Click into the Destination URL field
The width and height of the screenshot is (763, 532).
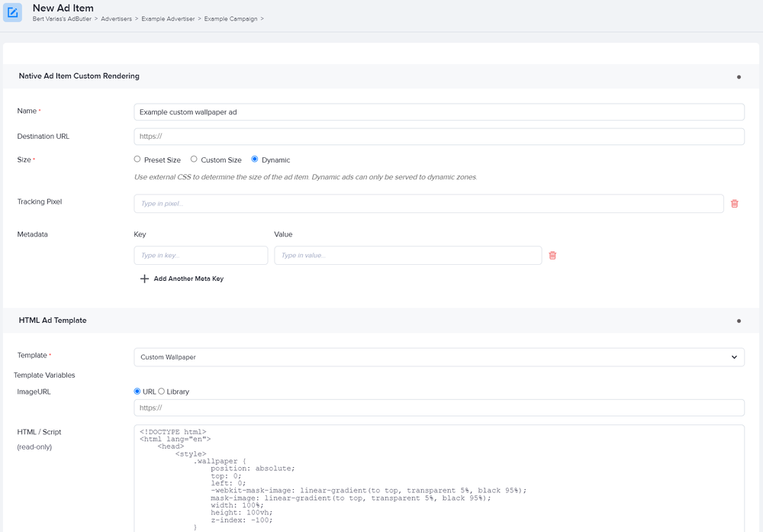pos(439,137)
